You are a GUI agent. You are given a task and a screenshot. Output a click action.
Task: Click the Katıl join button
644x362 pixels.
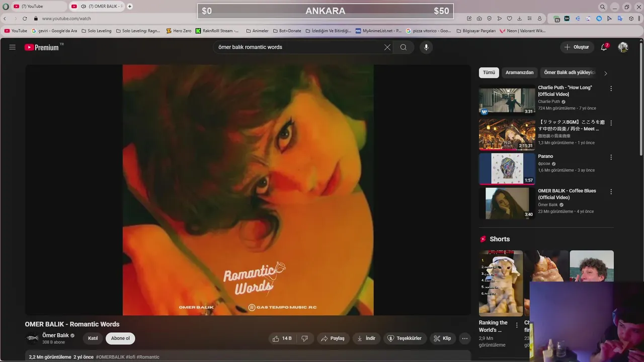(x=93, y=338)
